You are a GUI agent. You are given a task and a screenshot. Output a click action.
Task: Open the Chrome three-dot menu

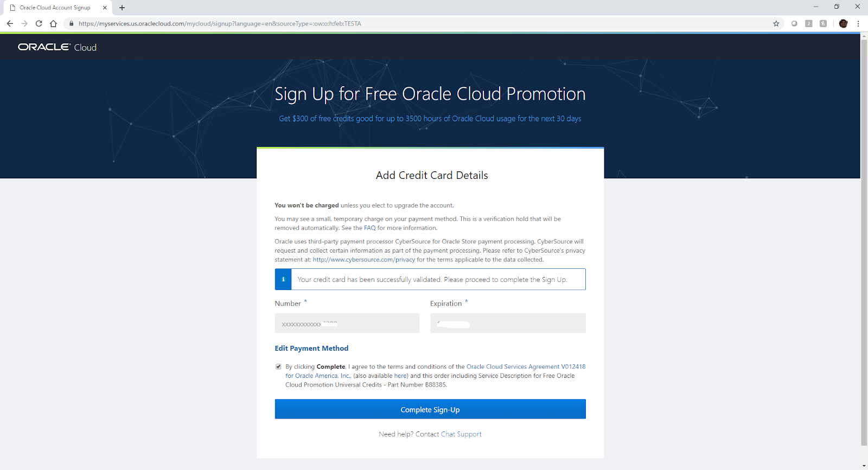pyautogui.click(x=858, y=23)
